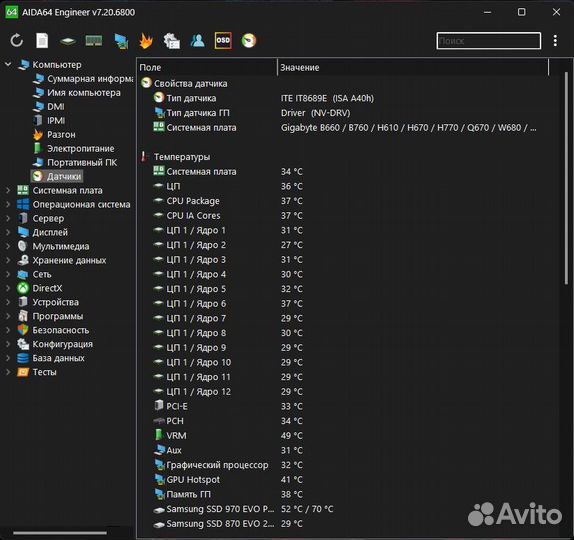
Task: Select the Температуры group header
Action: pos(176,157)
